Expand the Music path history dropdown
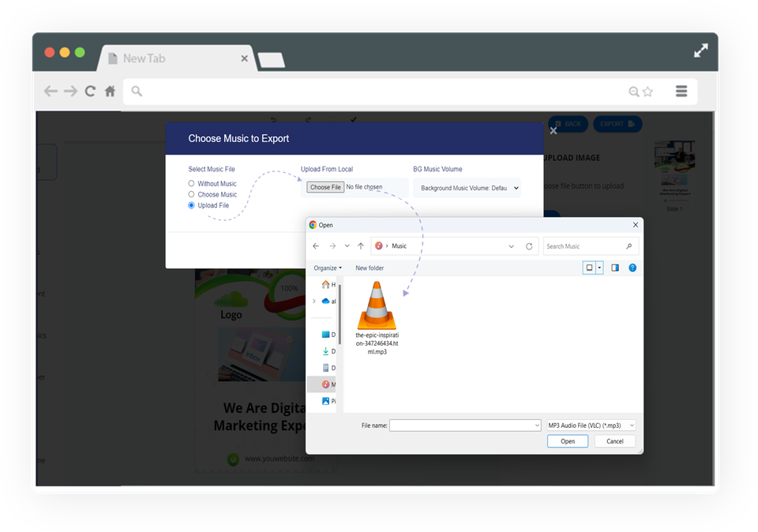This screenshot has width=758, height=532. pyautogui.click(x=511, y=246)
